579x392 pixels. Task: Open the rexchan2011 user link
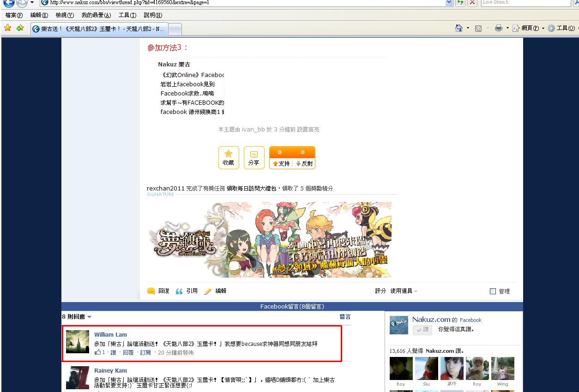tap(166, 188)
